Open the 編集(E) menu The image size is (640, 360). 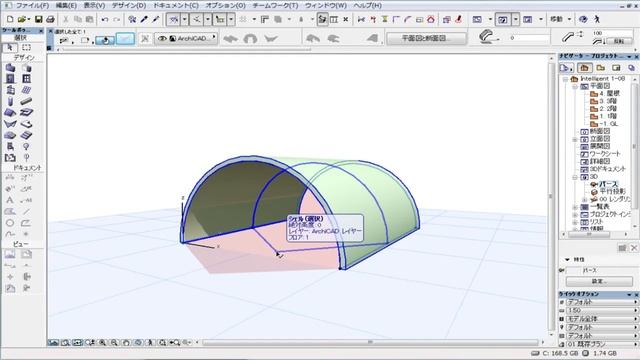[x=66, y=6]
